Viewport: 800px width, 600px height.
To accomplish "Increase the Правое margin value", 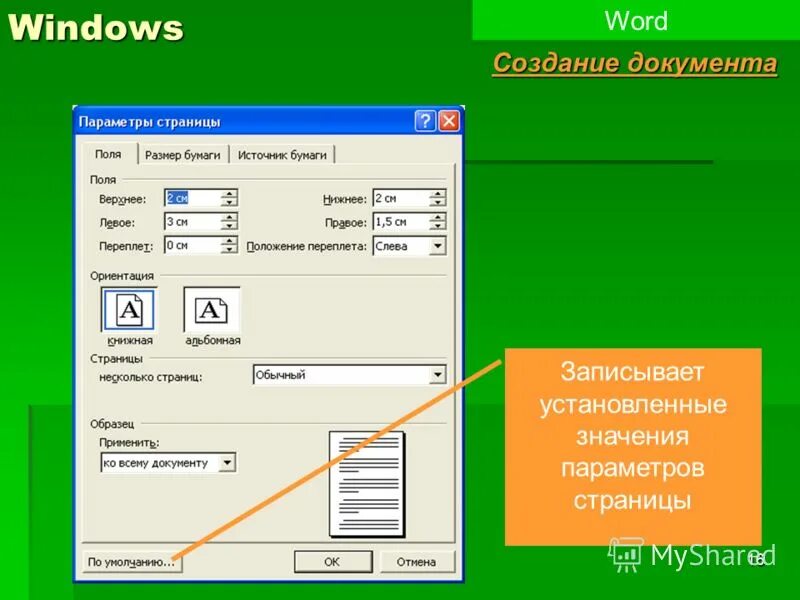I will [438, 217].
